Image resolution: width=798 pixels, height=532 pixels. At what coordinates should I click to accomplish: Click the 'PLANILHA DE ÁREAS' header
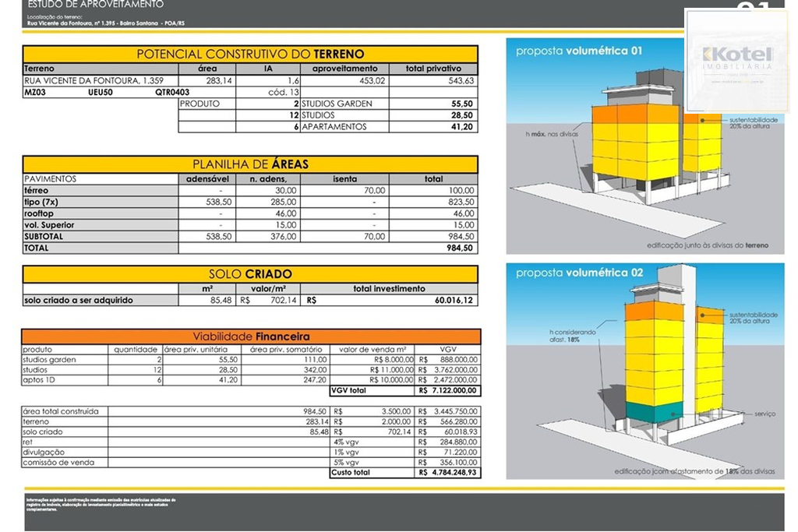(x=250, y=164)
